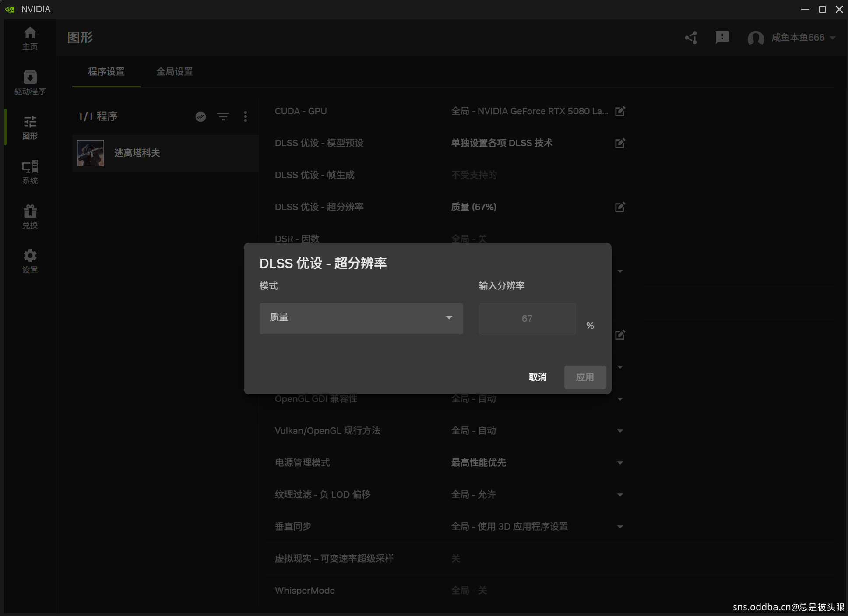Open the three-dot more menu for programs

(x=246, y=116)
